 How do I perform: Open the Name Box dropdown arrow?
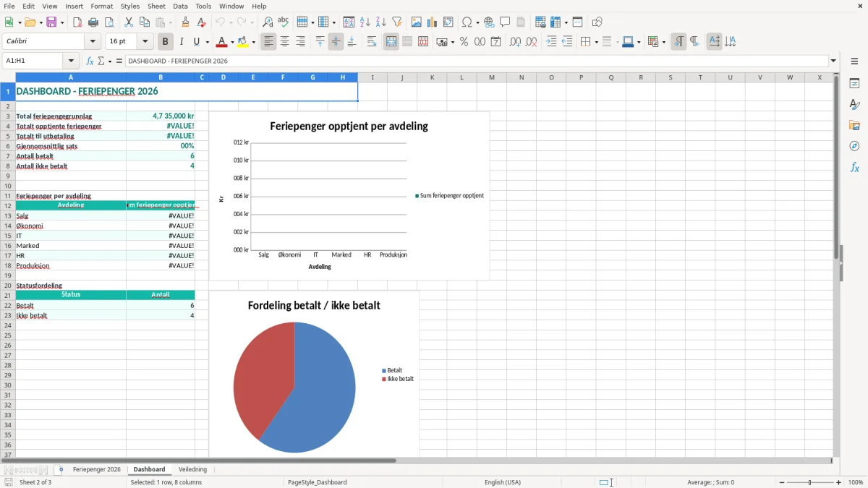click(71, 61)
